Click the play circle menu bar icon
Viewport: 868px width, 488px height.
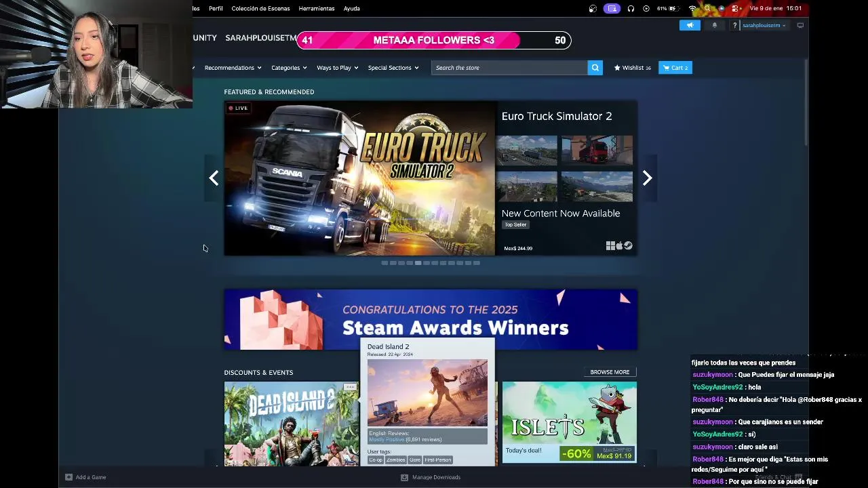(x=646, y=9)
